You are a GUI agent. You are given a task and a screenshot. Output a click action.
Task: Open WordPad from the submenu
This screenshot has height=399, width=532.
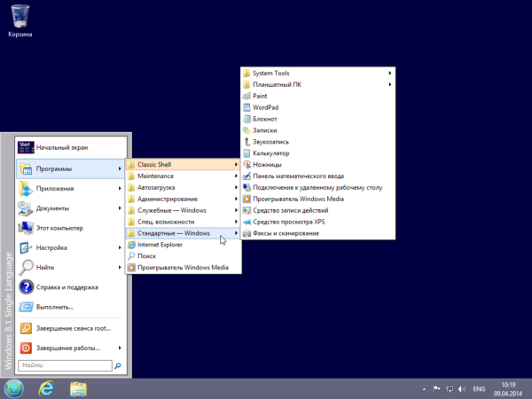click(x=266, y=107)
